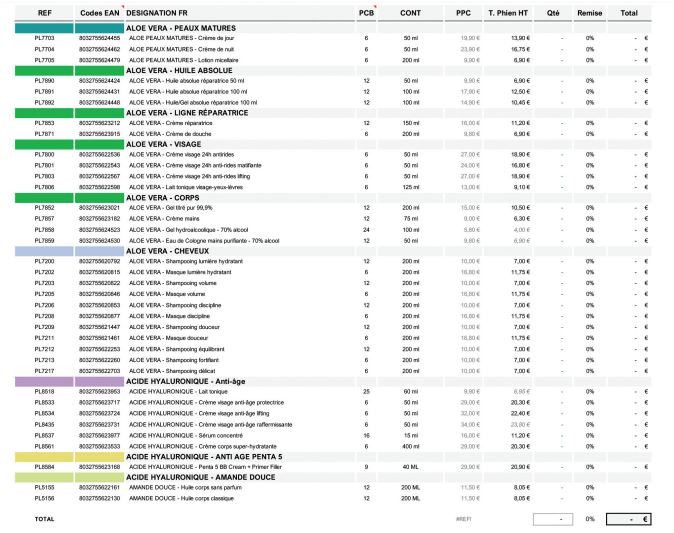
Task: Select the REF column header
Action: [x=44, y=13]
